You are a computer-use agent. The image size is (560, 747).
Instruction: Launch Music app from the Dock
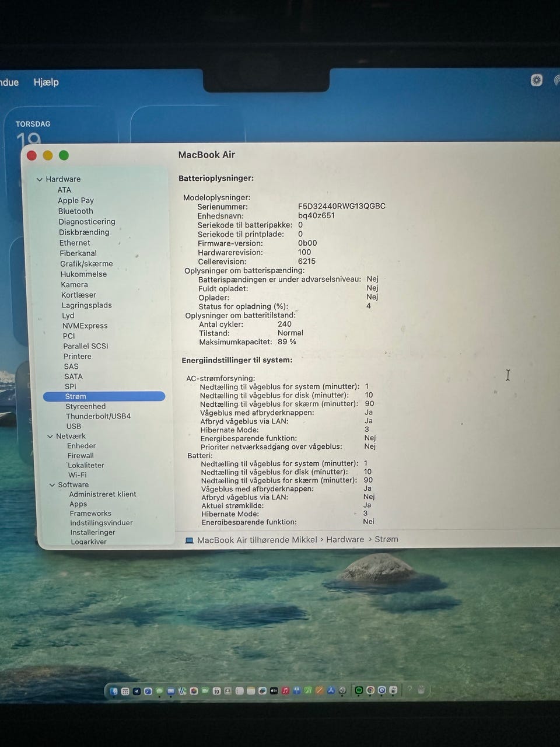click(286, 691)
